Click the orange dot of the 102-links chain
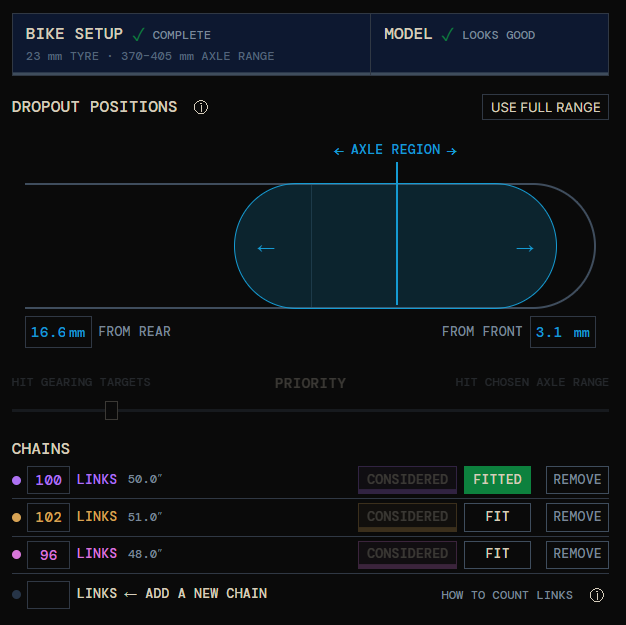This screenshot has height=625, width=626. tap(16, 518)
